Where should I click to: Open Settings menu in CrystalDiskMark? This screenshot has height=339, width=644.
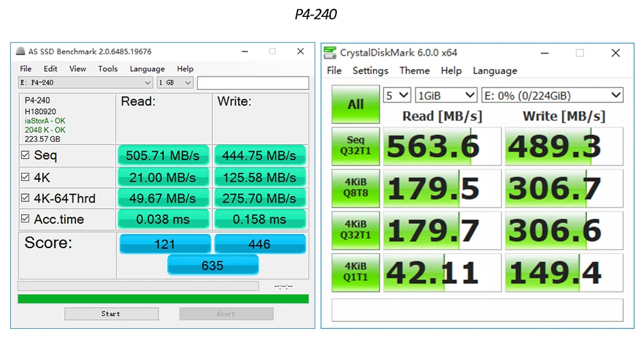[370, 71]
